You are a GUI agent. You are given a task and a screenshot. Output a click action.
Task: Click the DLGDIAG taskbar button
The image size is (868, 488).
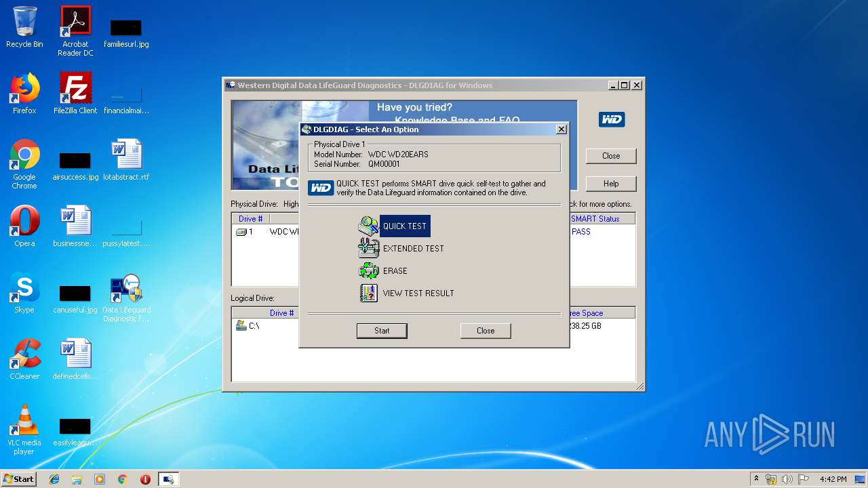[x=168, y=479]
